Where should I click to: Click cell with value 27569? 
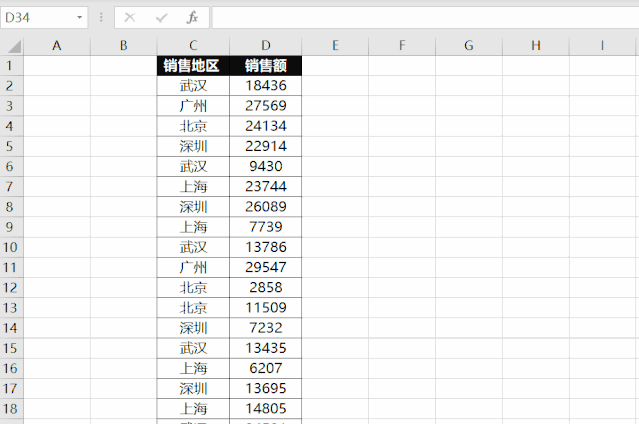[266, 106]
